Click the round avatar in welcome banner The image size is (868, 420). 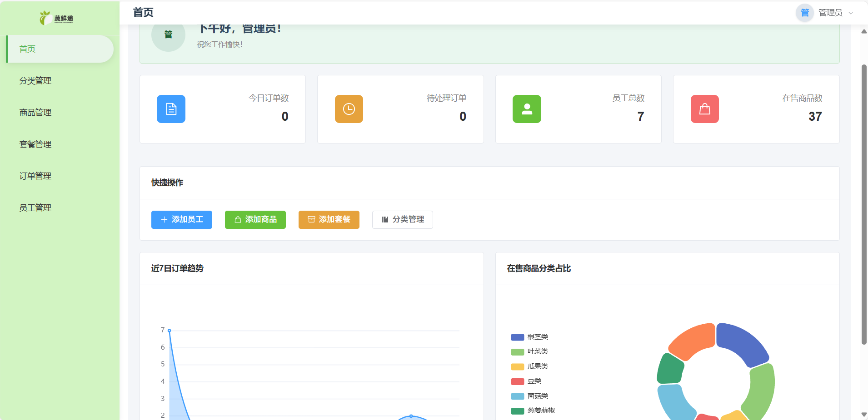168,35
